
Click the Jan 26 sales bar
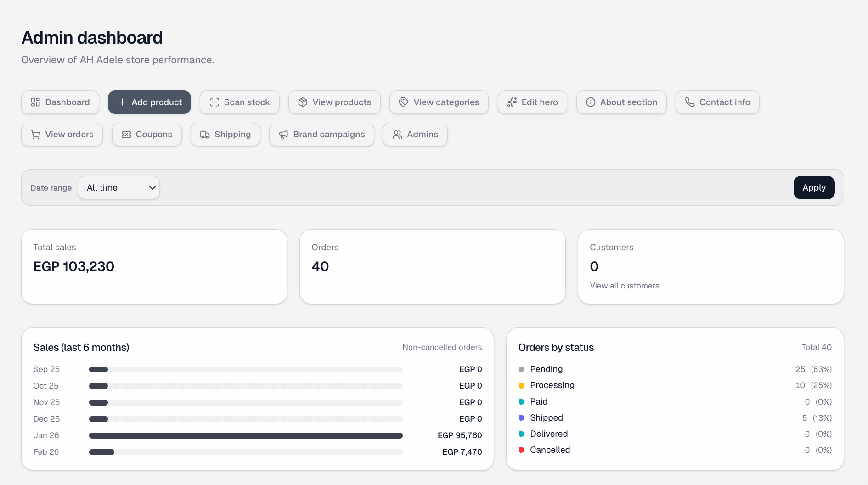(x=246, y=435)
